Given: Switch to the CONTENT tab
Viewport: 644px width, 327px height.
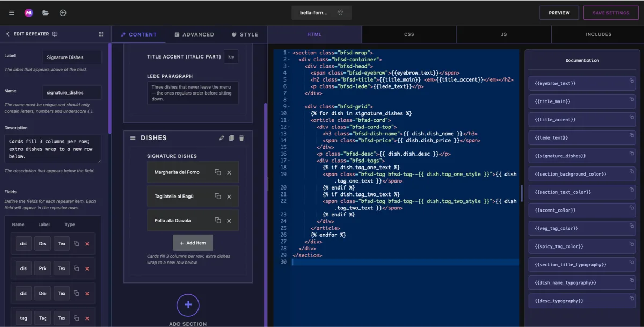Looking at the screenshot, I should coord(139,34).
